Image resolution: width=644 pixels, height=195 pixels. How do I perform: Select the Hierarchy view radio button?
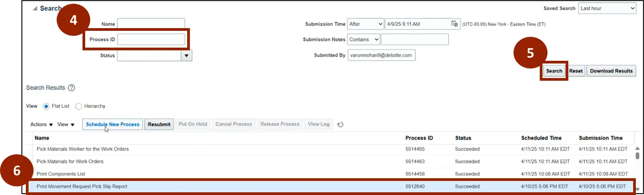point(78,106)
